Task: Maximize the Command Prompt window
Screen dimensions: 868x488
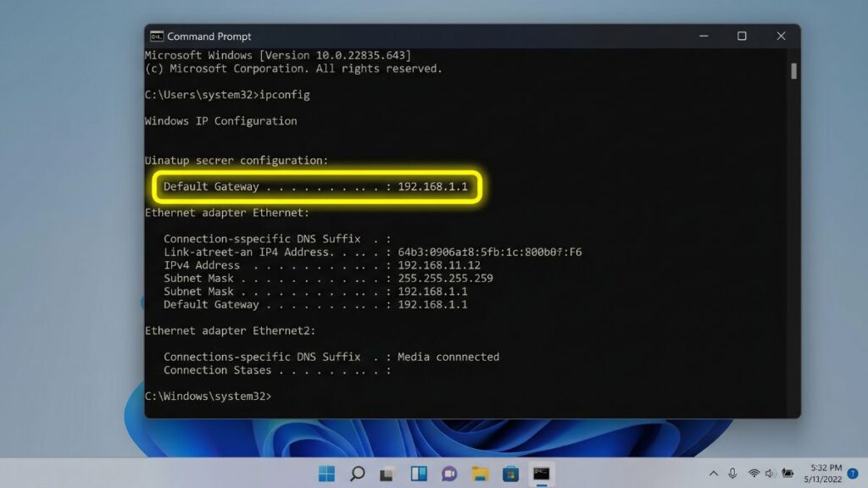Action: (x=742, y=36)
